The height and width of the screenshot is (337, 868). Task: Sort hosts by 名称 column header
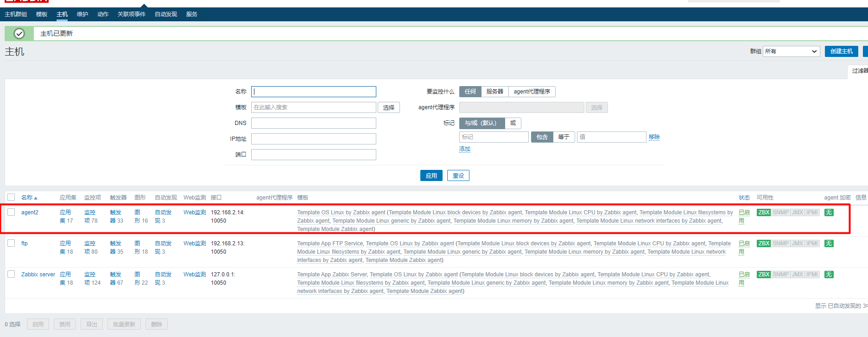(29, 198)
